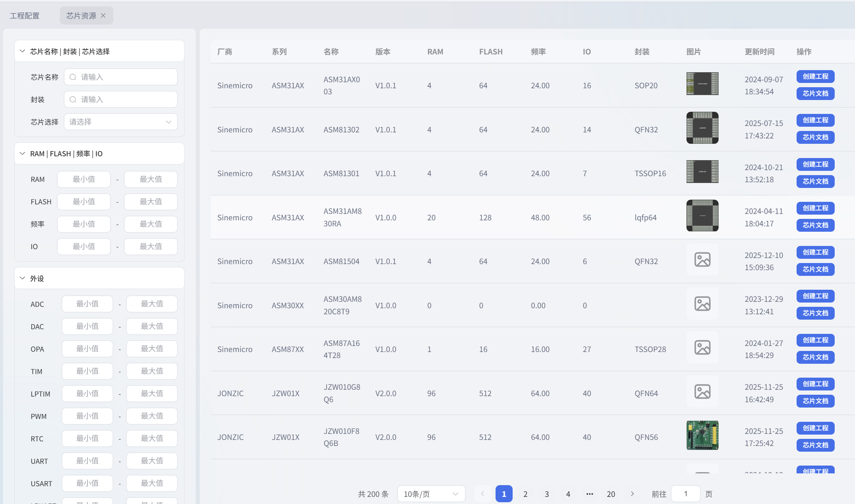This screenshot has height=504, width=855.
Task: Open chip image thumbnail for ASM81302
Action: pos(702,128)
